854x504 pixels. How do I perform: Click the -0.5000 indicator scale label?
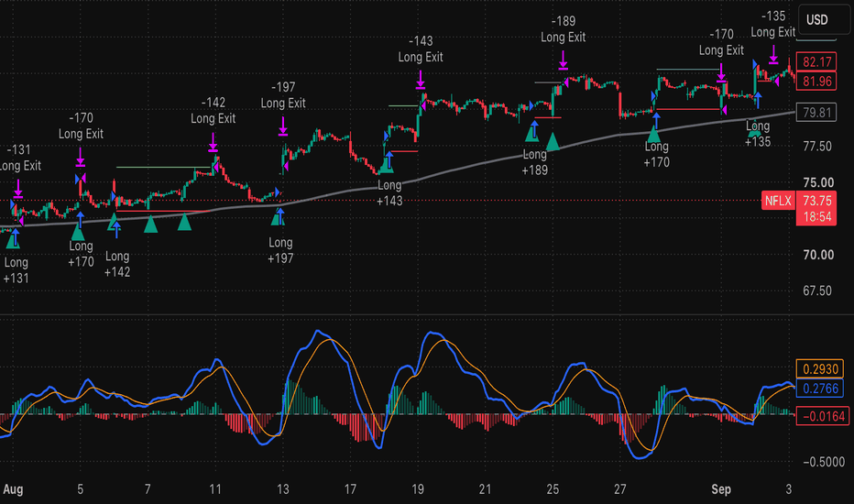(824, 462)
